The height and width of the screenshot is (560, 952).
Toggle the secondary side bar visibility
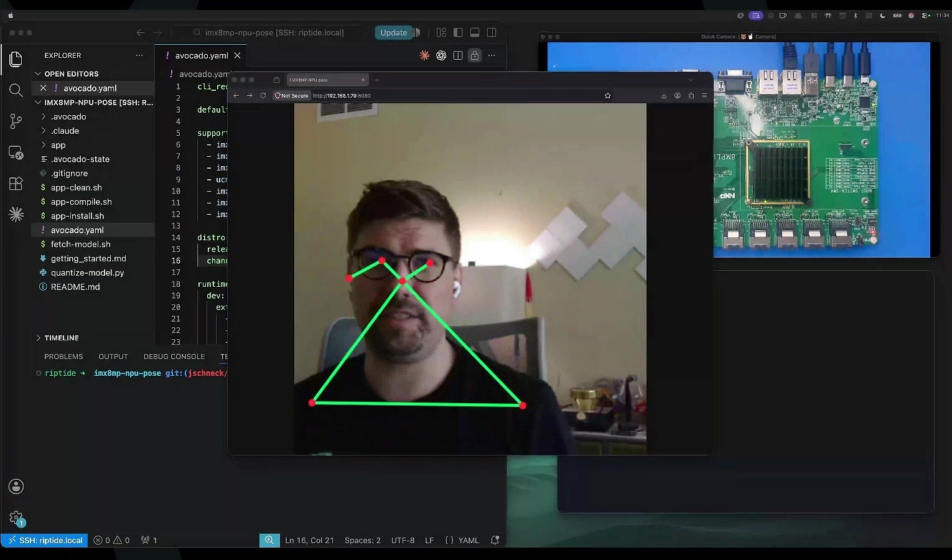(492, 32)
